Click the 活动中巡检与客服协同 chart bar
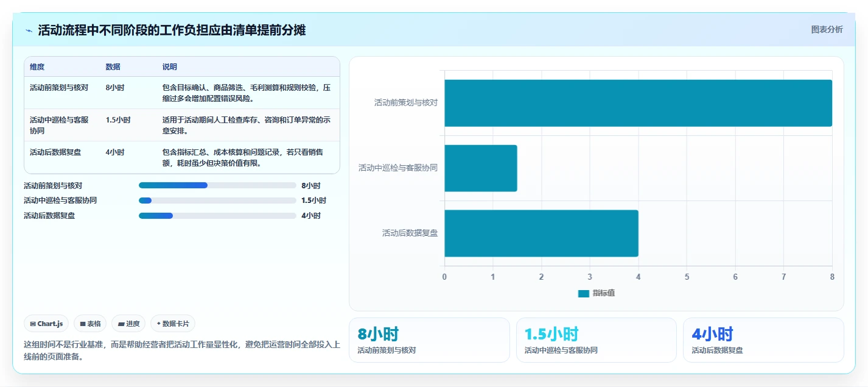 pyautogui.click(x=481, y=168)
